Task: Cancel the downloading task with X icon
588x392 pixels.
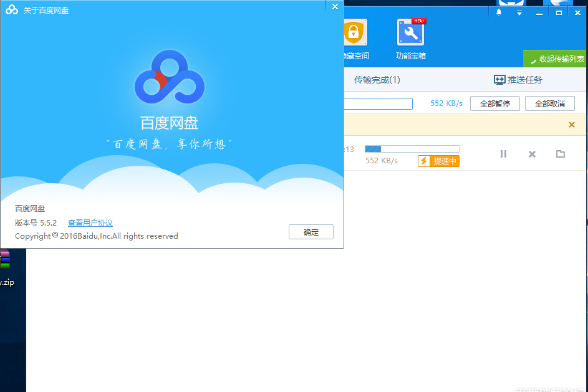Action: point(532,154)
